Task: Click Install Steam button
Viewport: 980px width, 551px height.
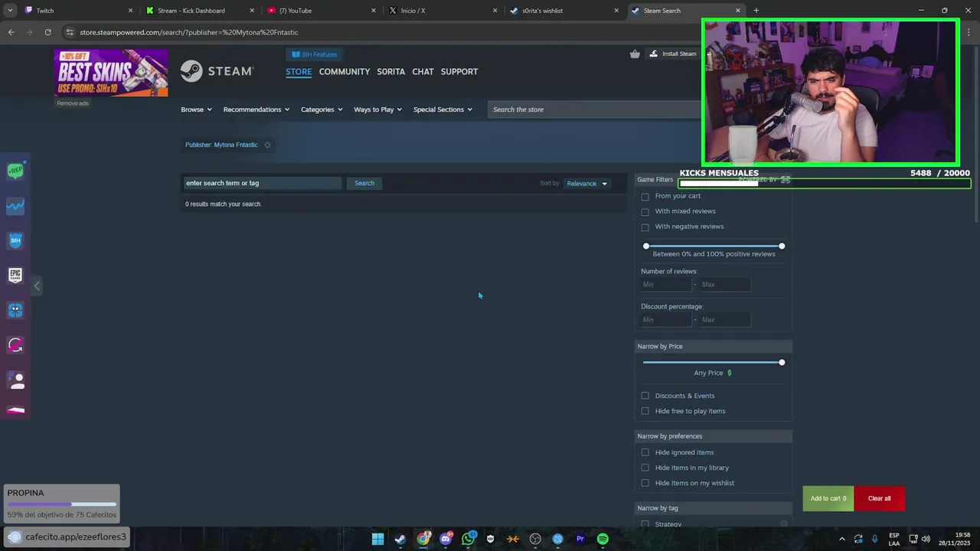Action: pos(673,54)
